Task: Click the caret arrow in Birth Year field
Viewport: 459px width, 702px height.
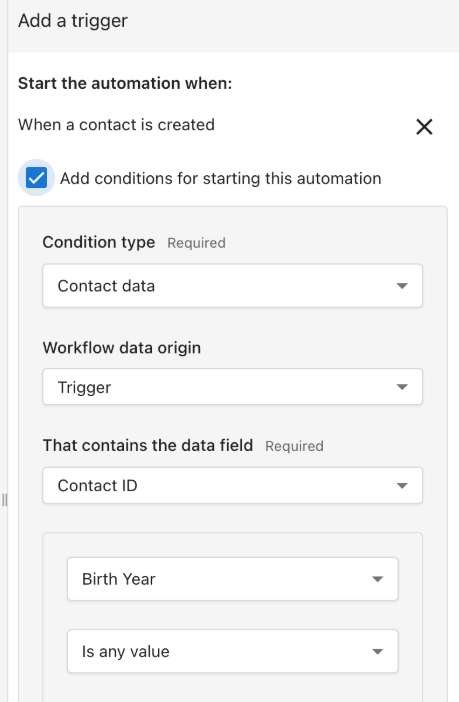Action: pos(377,579)
